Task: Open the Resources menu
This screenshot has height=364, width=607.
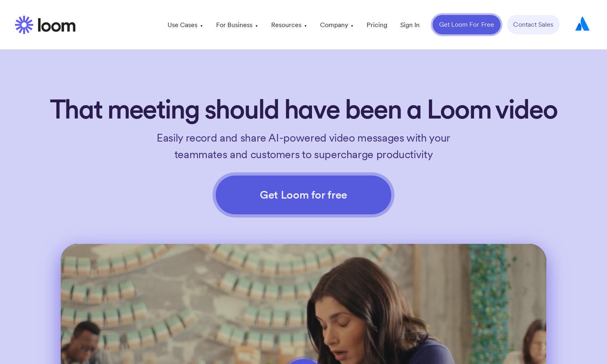Action: pyautogui.click(x=286, y=25)
